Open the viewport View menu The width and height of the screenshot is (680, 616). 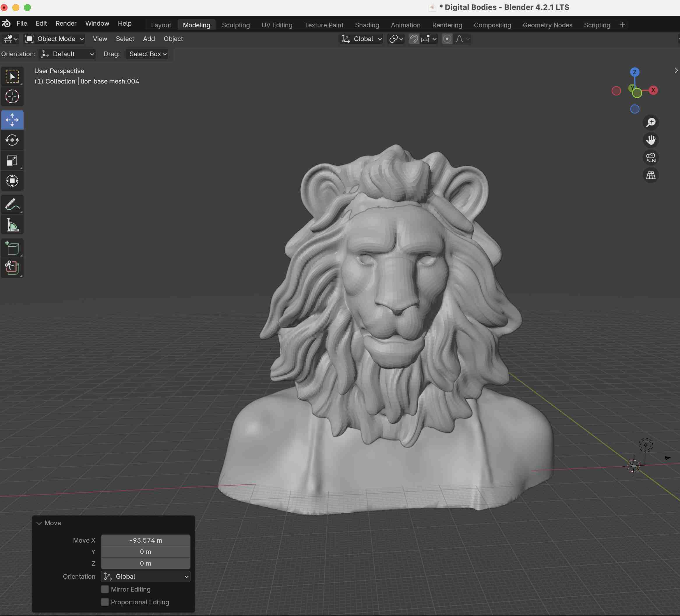click(100, 39)
